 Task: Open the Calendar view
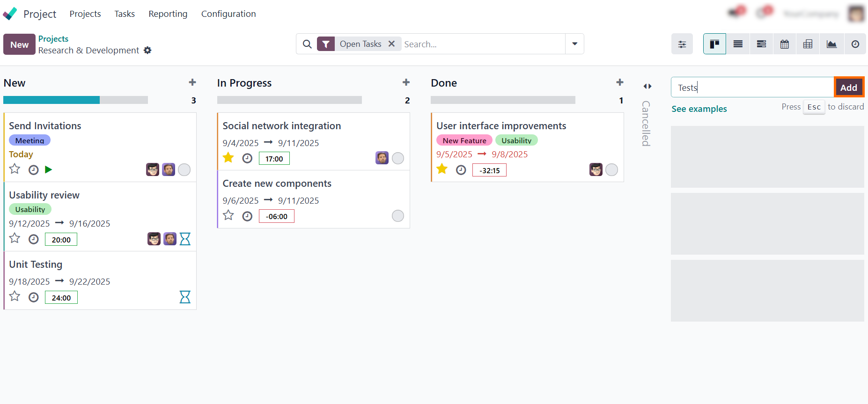pos(785,44)
